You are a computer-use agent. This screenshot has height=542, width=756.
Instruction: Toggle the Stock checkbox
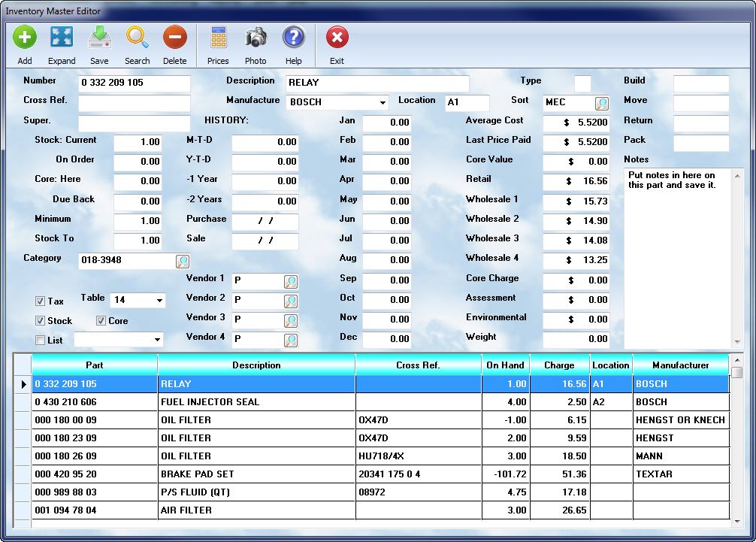(x=41, y=321)
